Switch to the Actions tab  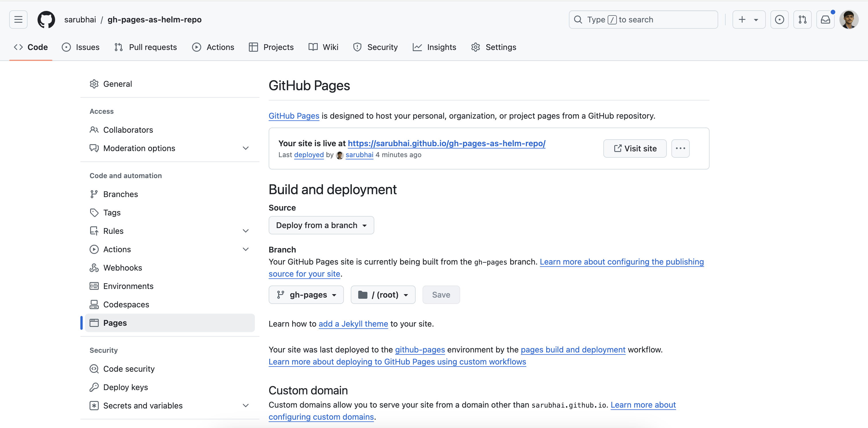(x=213, y=47)
